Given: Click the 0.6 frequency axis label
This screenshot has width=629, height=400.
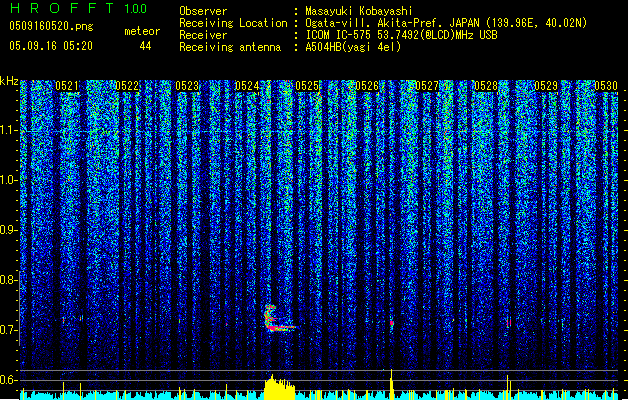Looking at the screenshot, I should tap(9, 380).
